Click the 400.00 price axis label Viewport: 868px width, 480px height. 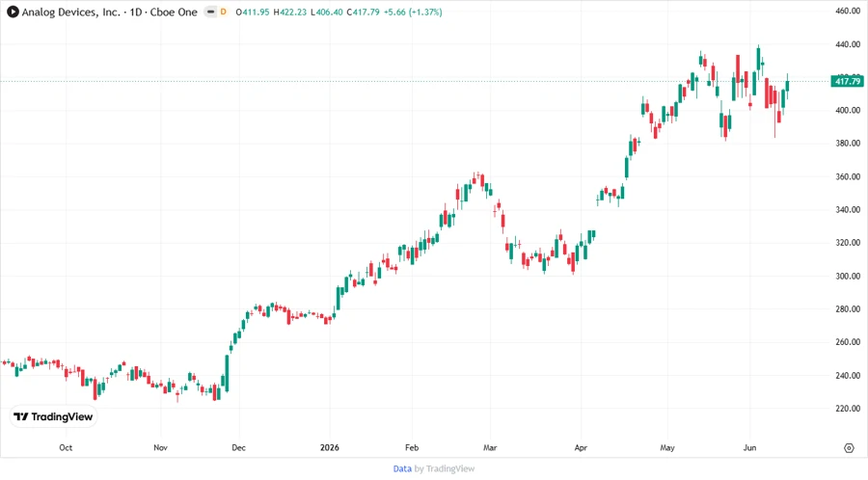pyautogui.click(x=848, y=110)
